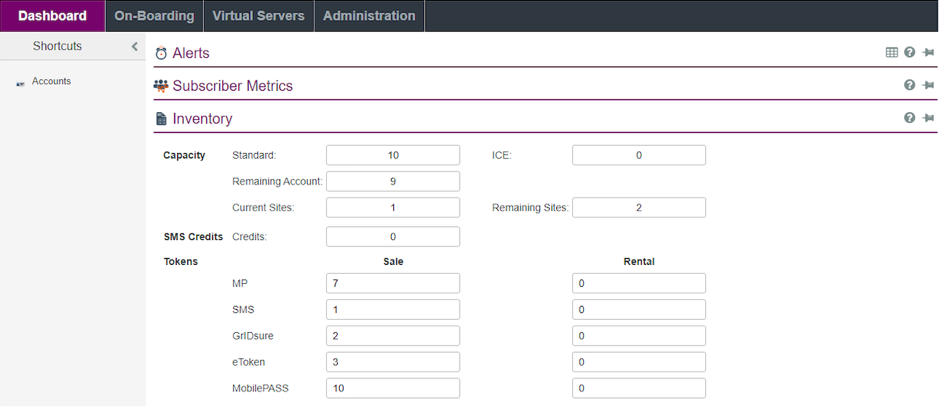Click the MobilePASS Sale tokens field
939x410 pixels.
[x=393, y=388]
